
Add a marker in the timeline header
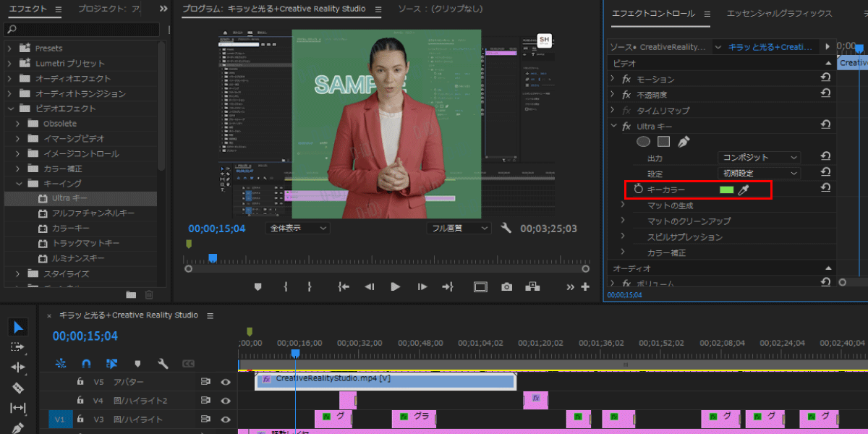tap(137, 363)
